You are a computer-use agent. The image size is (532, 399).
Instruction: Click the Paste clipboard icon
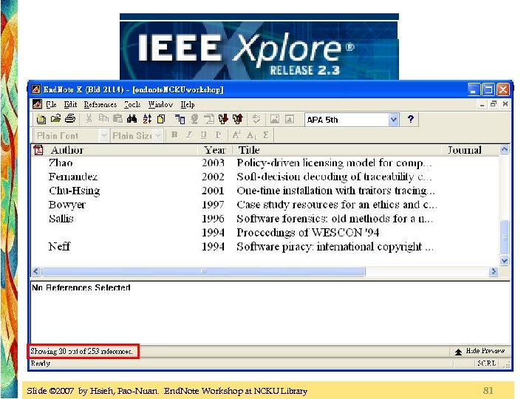point(117,119)
